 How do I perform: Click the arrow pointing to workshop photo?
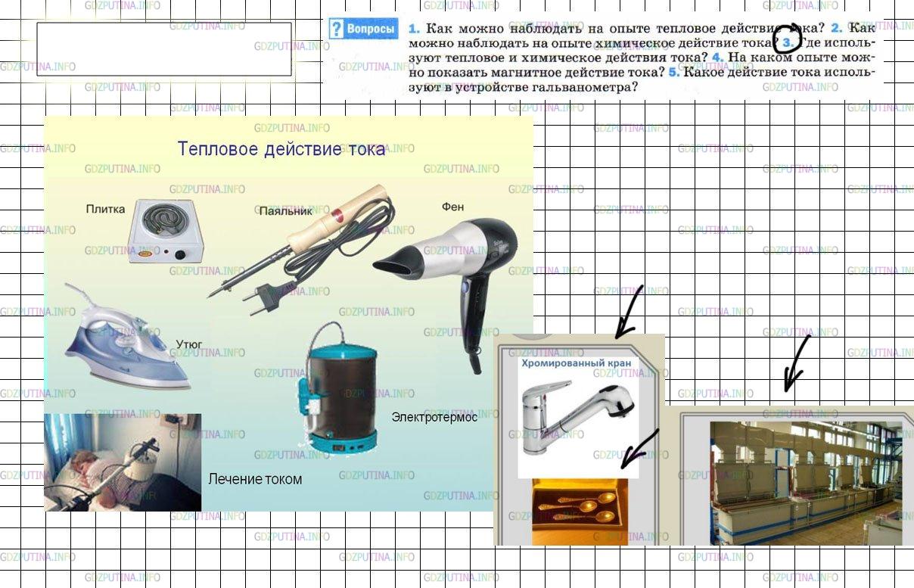click(x=796, y=364)
